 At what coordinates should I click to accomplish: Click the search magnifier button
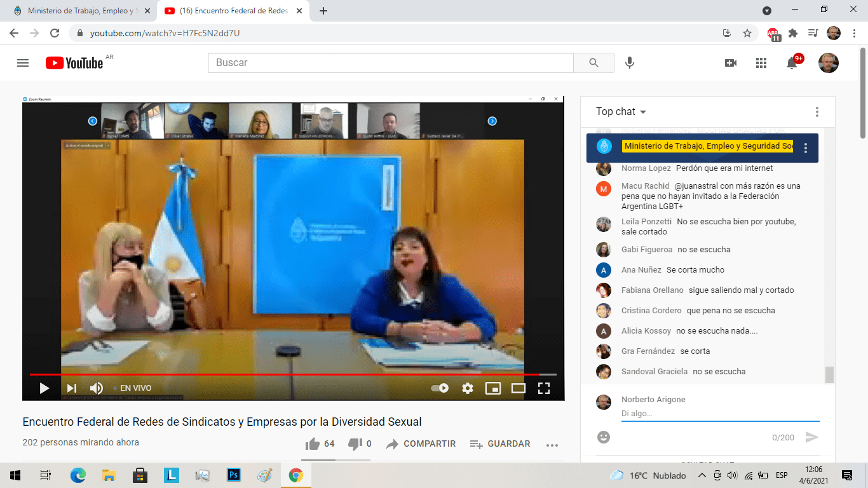pos(593,63)
